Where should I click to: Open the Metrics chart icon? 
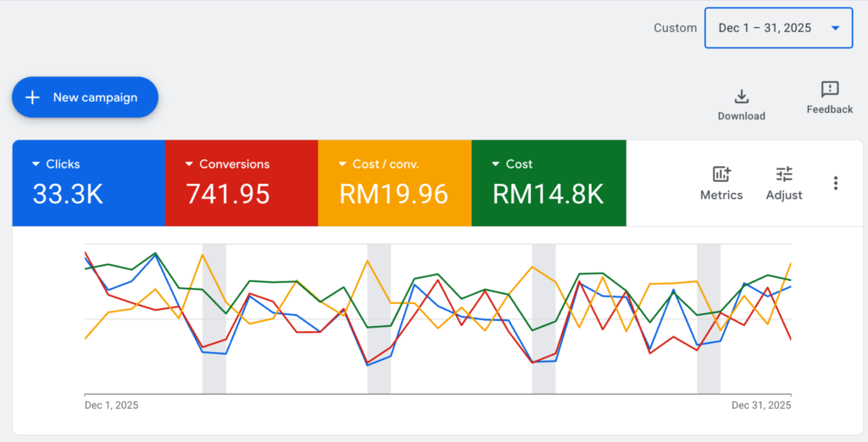click(721, 174)
